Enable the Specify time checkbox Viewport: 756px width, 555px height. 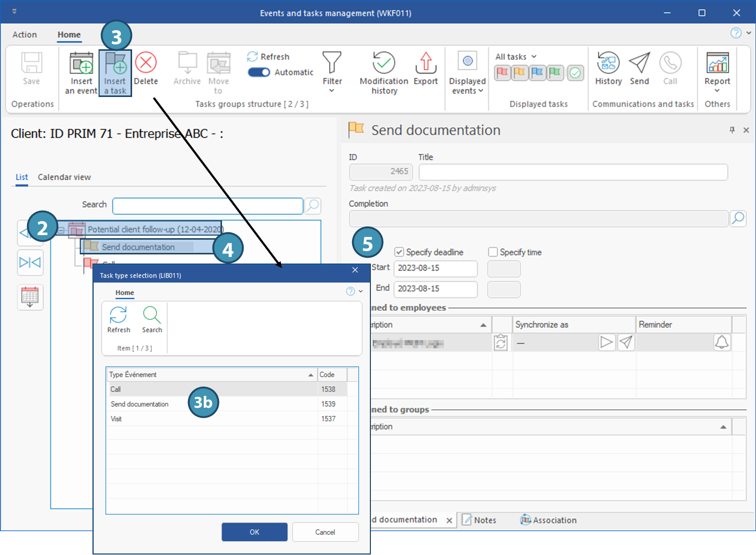(493, 252)
